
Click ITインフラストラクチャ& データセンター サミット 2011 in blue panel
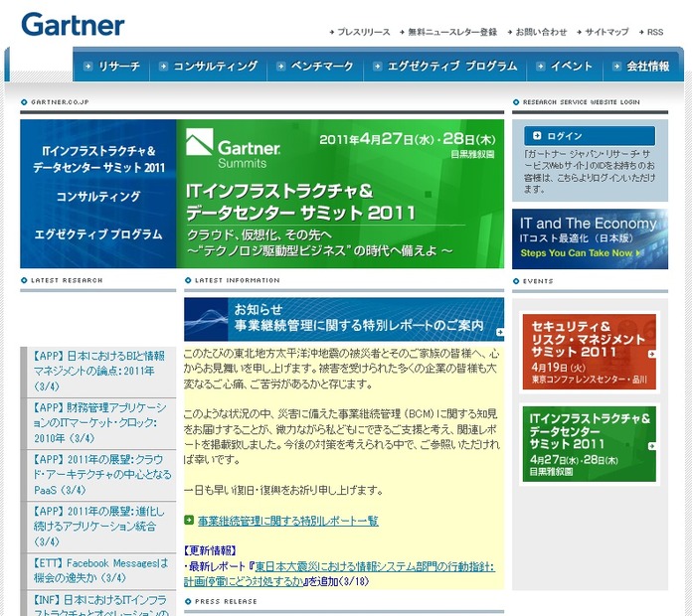coord(98,159)
